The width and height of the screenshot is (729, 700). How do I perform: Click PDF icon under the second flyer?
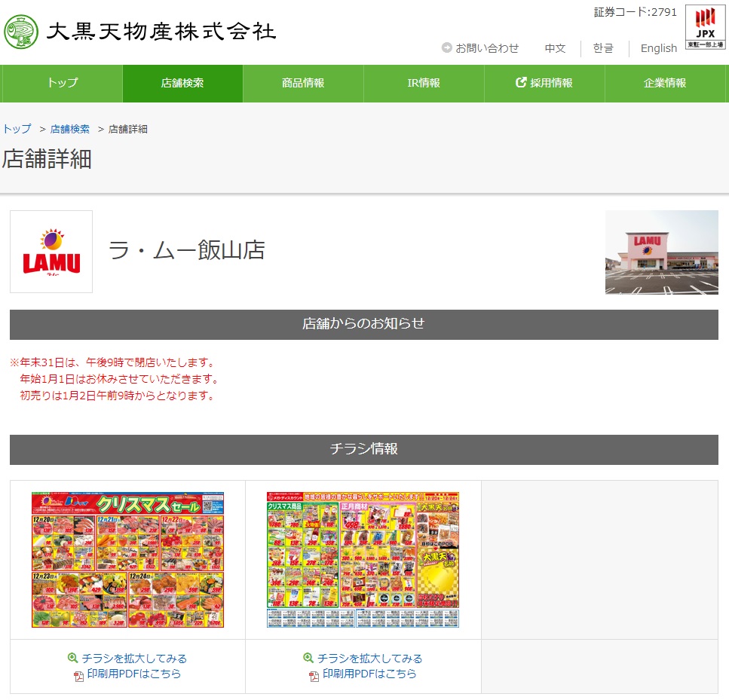click(x=314, y=676)
